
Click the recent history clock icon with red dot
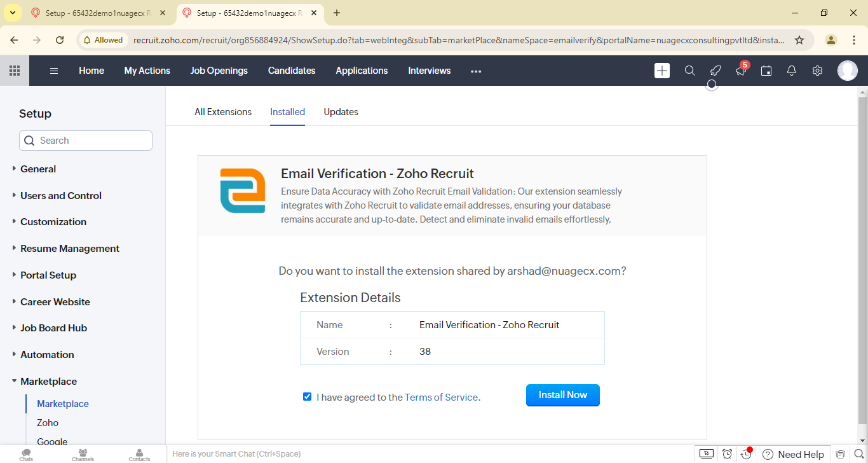pos(747,453)
